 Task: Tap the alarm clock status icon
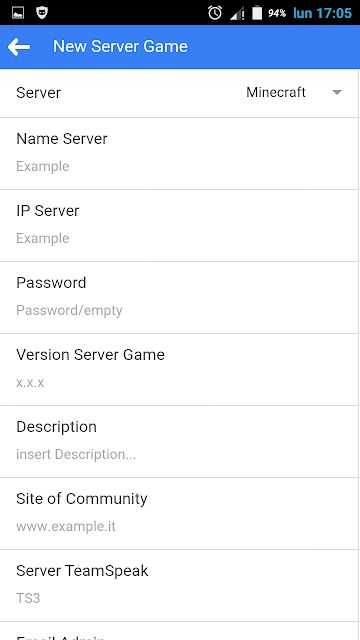[215, 13]
